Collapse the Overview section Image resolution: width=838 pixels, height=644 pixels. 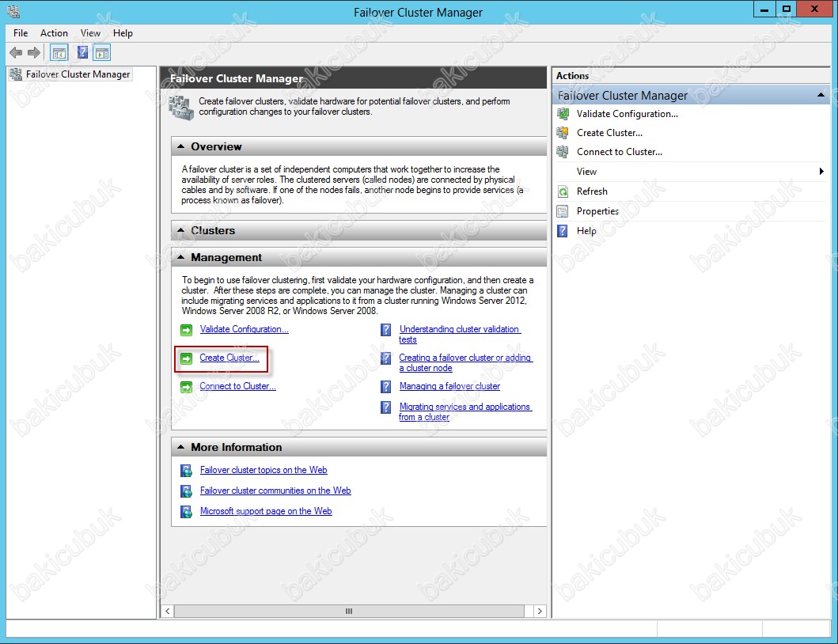coord(180,146)
